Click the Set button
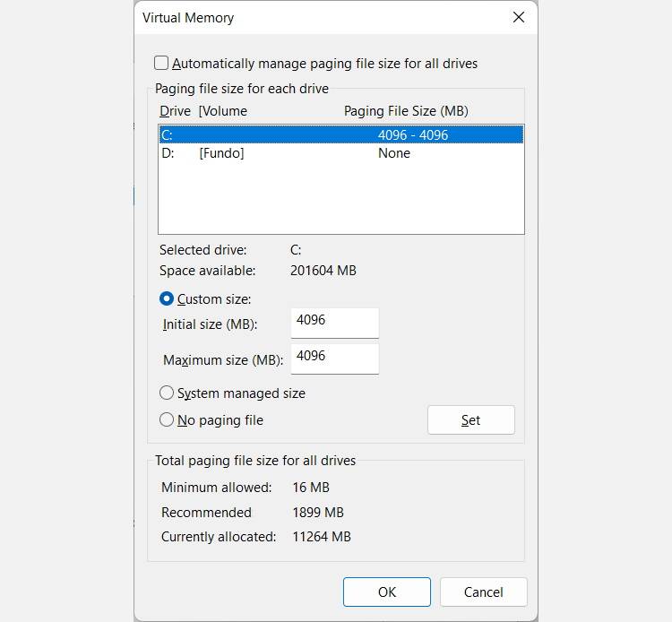 pyautogui.click(x=471, y=420)
